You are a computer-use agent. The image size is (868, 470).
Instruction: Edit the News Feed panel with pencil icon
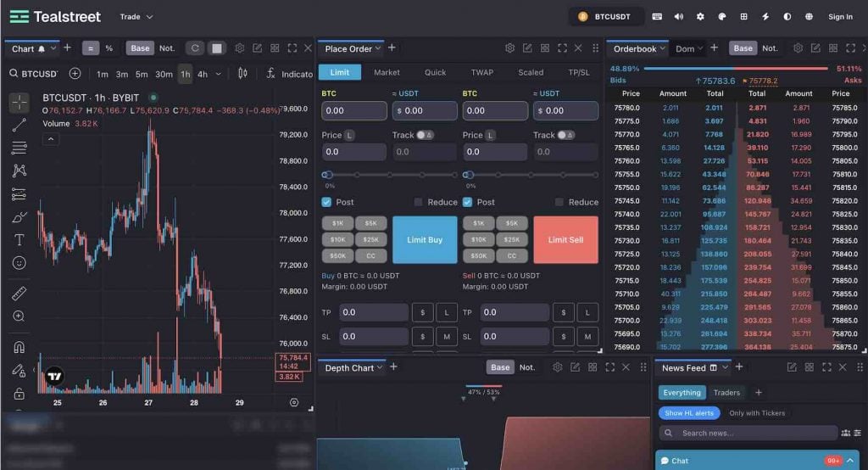pos(792,366)
